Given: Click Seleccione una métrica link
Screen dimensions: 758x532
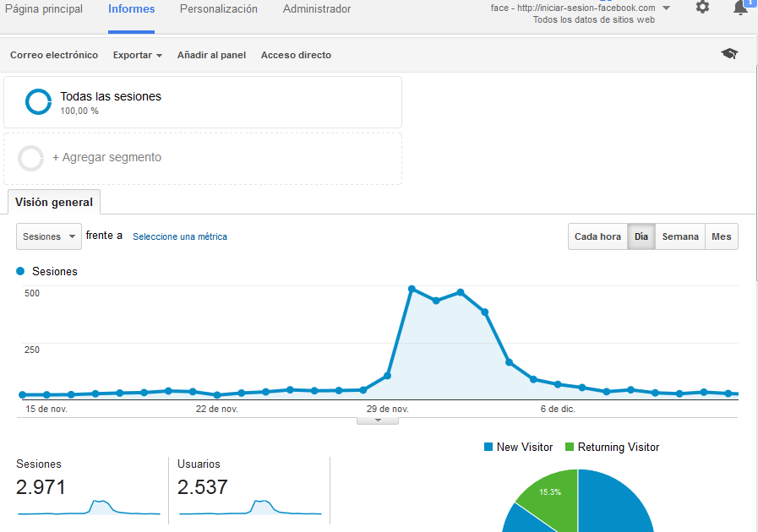Looking at the screenshot, I should pos(180,236).
